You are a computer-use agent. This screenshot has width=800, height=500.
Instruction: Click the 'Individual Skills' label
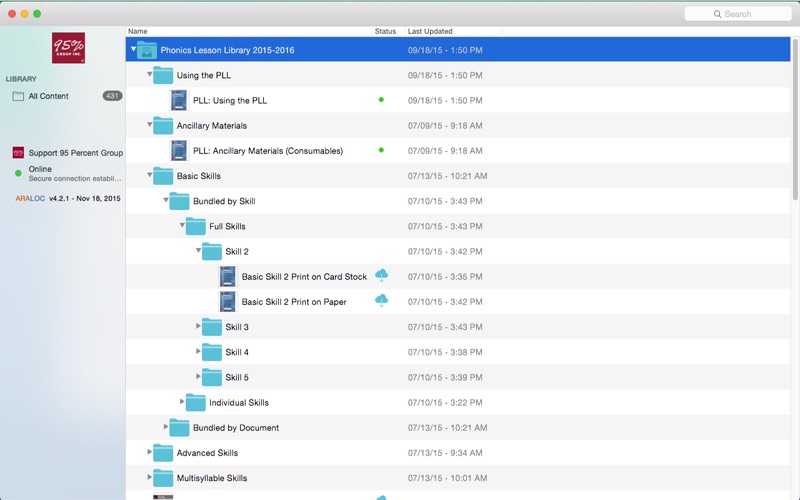[x=239, y=403]
